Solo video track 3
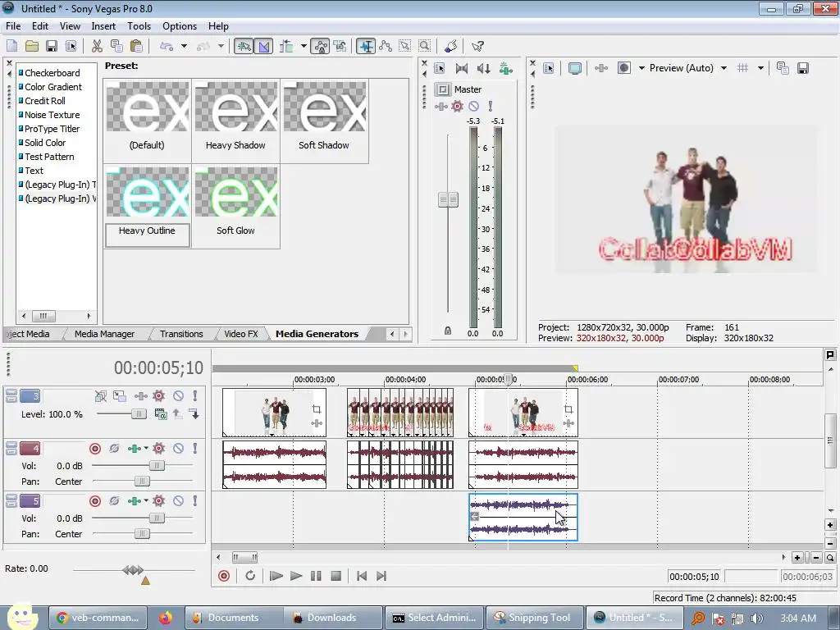The height and width of the screenshot is (630, 840). 195,396
